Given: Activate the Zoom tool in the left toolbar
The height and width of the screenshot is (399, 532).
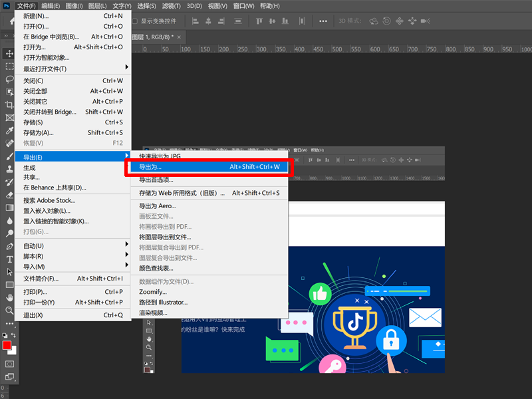Looking at the screenshot, I should pyautogui.click(x=9, y=311).
